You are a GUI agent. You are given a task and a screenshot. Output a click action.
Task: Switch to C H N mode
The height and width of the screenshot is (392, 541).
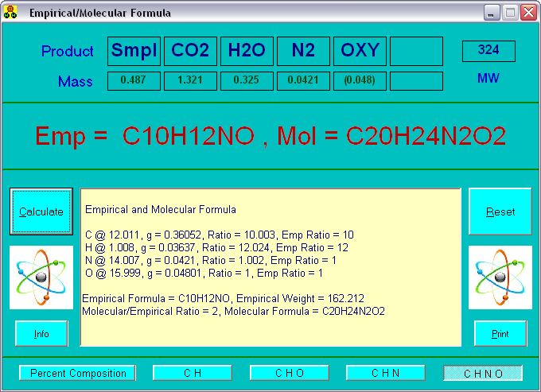(385, 373)
